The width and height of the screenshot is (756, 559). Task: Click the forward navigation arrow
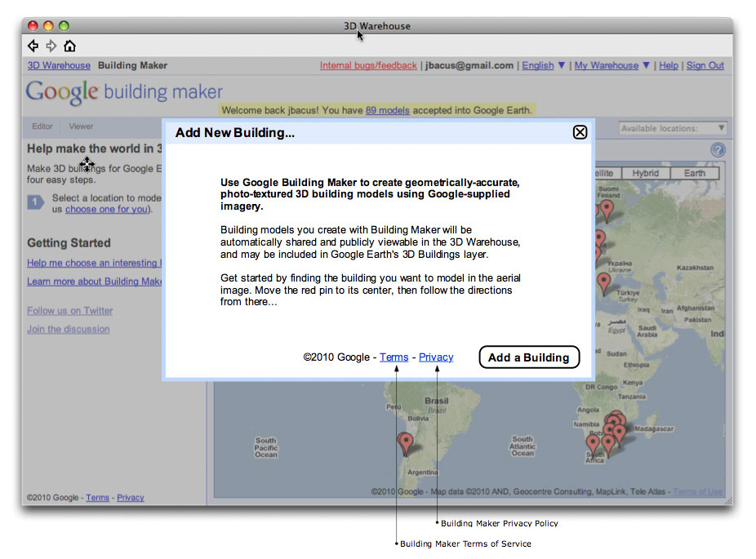coord(51,47)
